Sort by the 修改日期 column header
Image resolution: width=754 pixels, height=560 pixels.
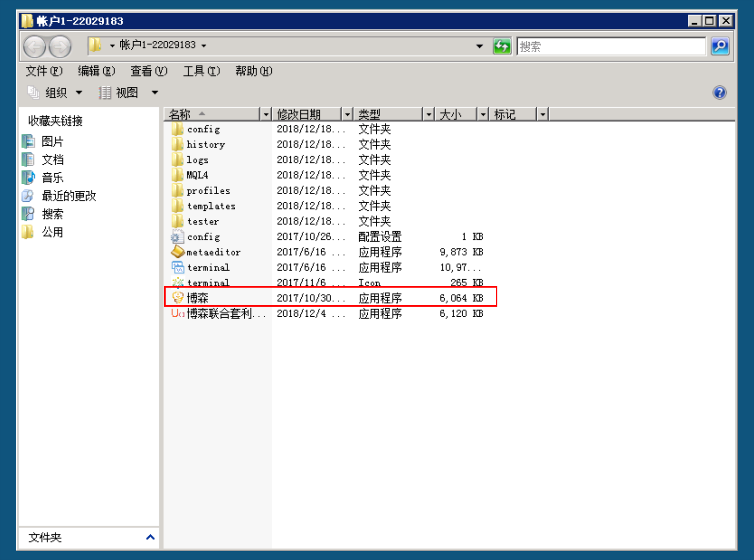point(307,115)
